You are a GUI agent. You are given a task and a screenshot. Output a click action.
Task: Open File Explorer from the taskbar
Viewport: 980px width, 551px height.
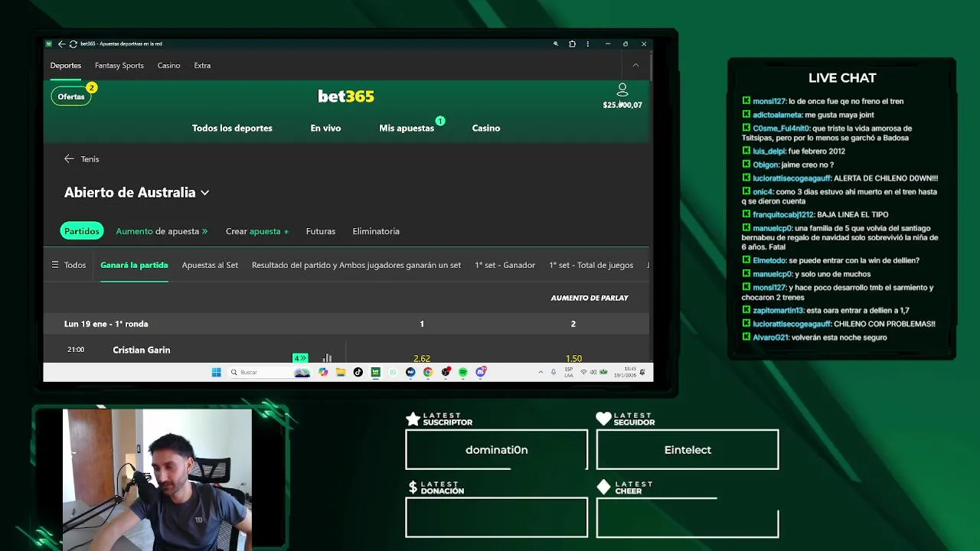(341, 372)
